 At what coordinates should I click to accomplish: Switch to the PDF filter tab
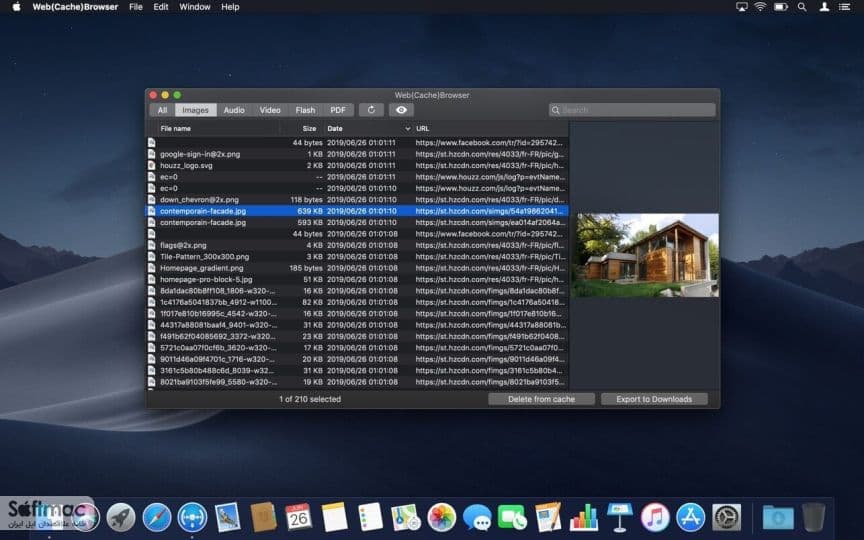338,110
